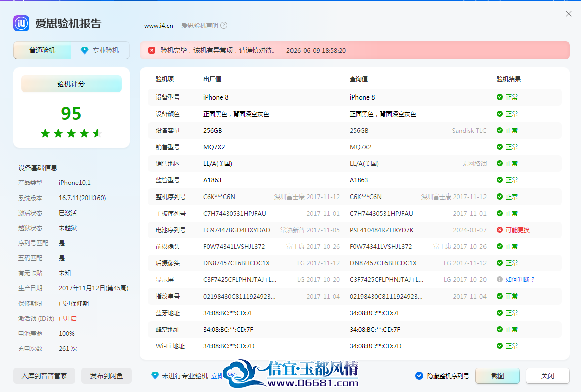
Task: Click the factory battery serial FG97447BGD4HXYDAD
Action: point(237,230)
